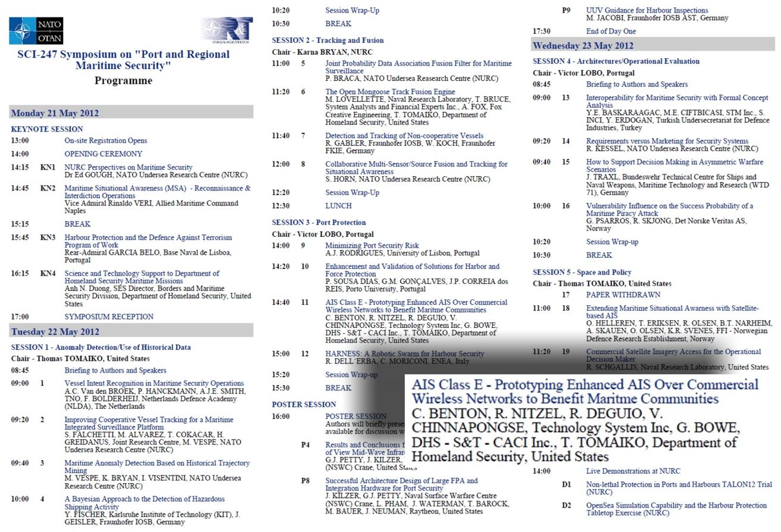The image size is (781, 532).
Task: Click the BREAK entry at 15:30
Action: pyautogui.click(x=338, y=388)
